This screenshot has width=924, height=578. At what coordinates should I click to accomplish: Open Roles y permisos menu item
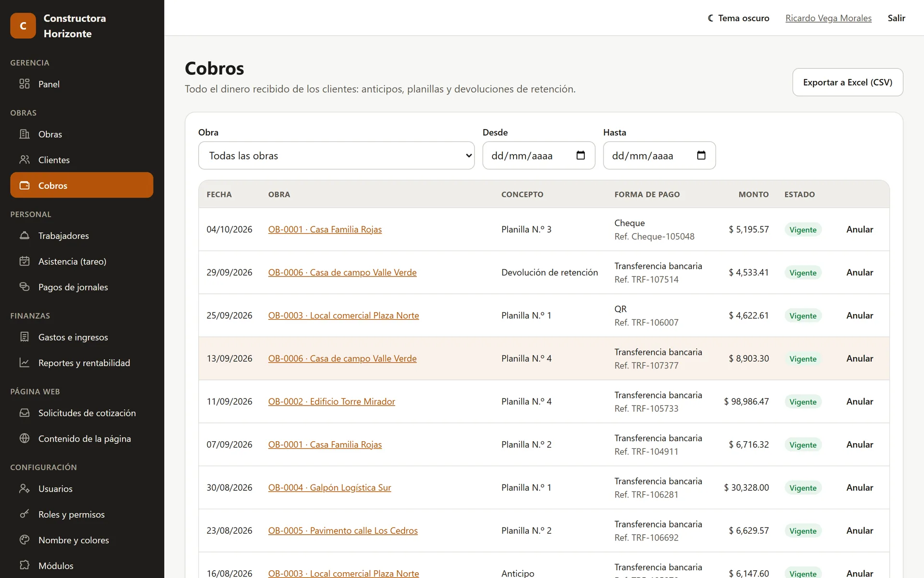82,514
